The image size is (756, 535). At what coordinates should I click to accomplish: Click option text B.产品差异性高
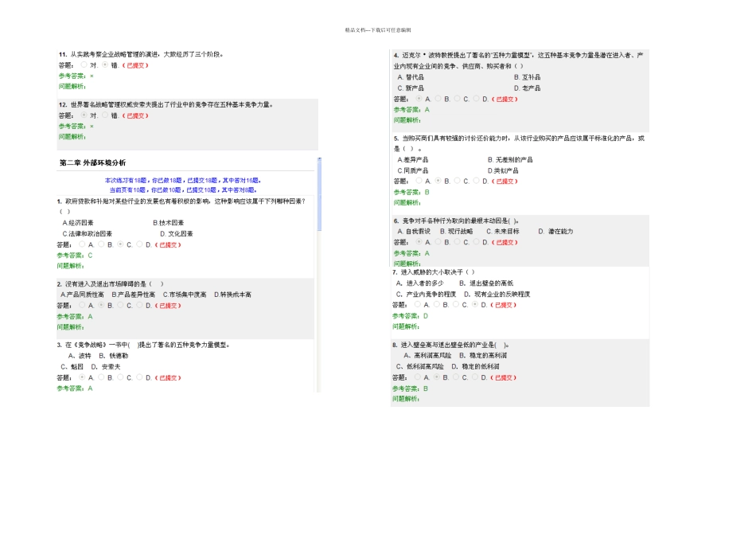click(134, 295)
